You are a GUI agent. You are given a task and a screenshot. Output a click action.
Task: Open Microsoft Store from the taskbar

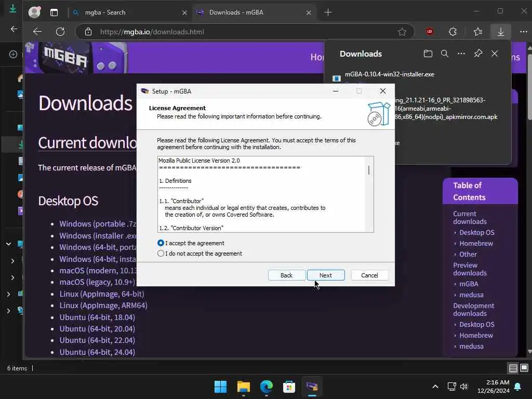click(x=289, y=387)
